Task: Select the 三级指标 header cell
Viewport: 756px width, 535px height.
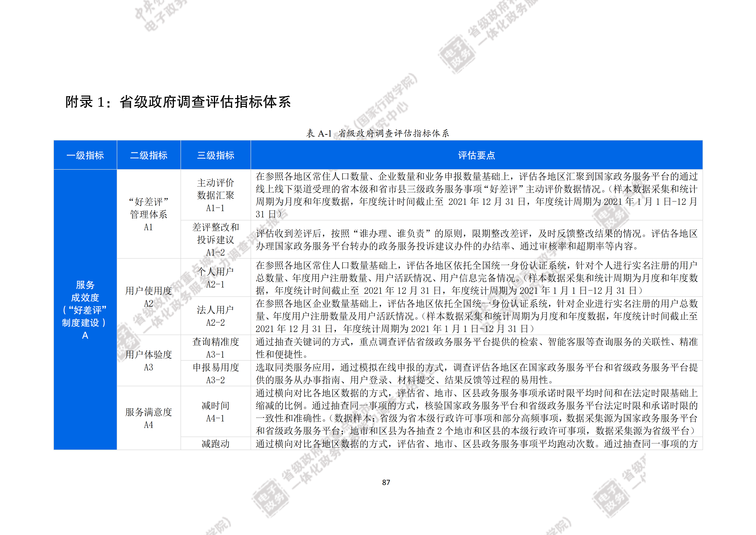Action: tap(215, 155)
